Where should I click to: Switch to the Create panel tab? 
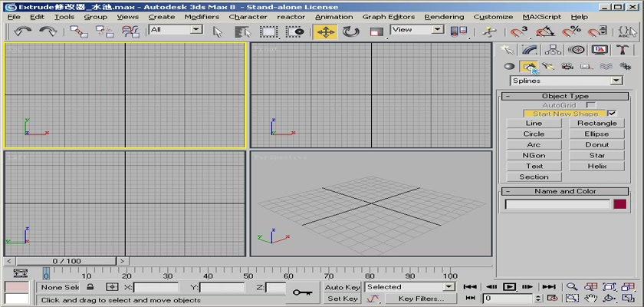(x=507, y=50)
